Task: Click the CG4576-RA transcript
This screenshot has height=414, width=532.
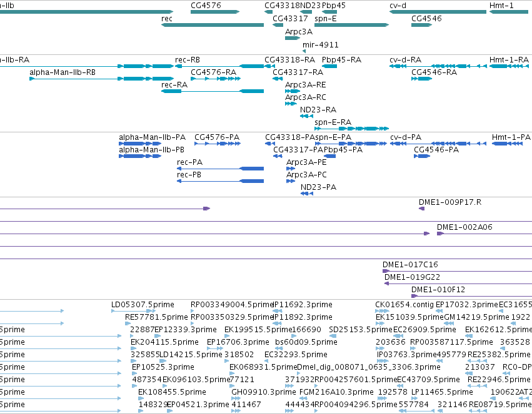Action: tap(216, 79)
